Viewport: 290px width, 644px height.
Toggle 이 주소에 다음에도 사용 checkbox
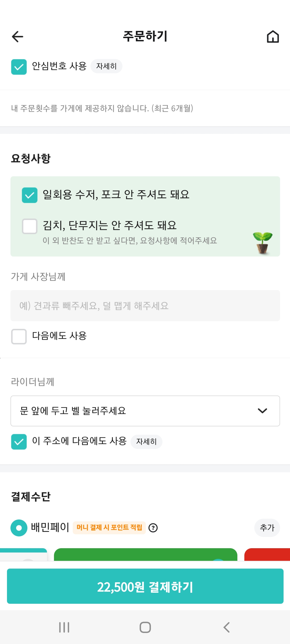19,442
